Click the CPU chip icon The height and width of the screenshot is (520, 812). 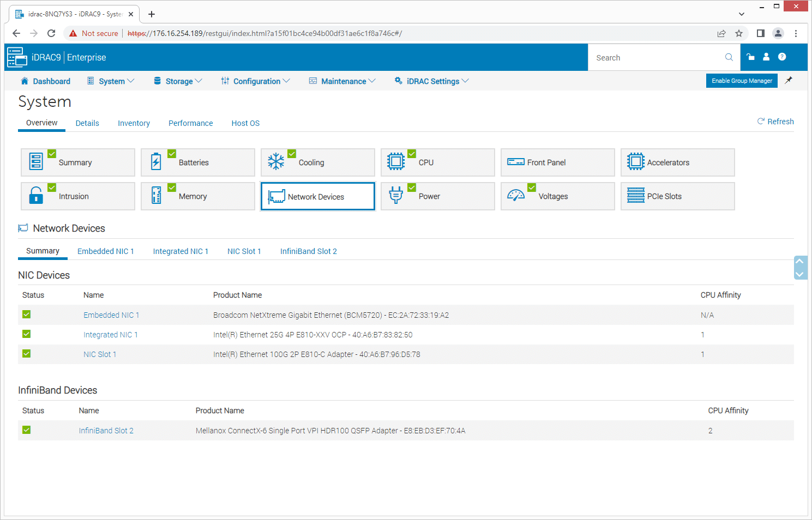click(396, 161)
